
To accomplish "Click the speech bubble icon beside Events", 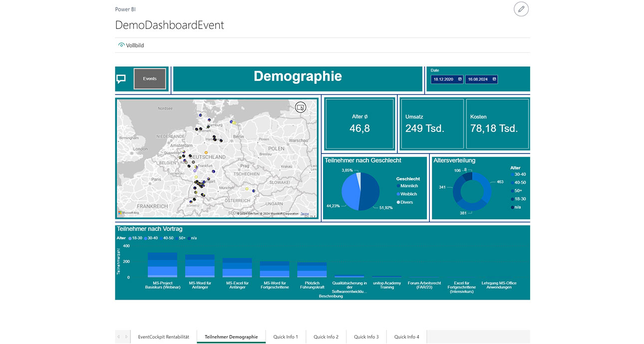I will [122, 78].
